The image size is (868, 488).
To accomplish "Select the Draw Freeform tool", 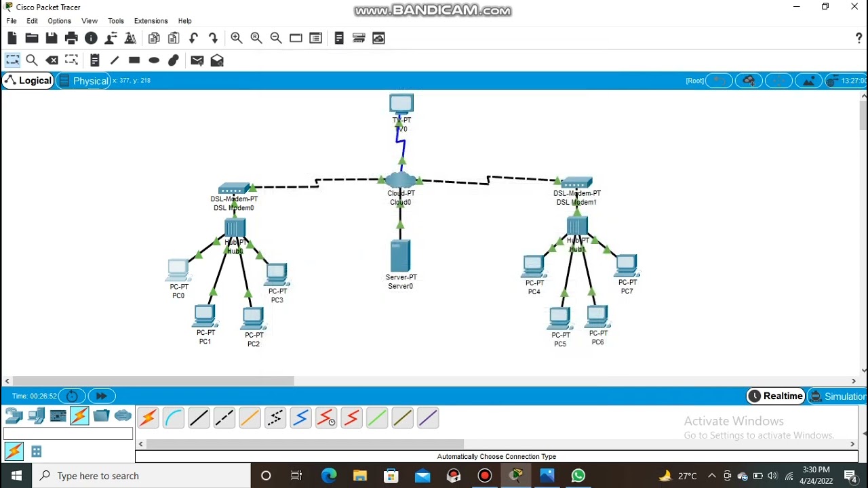I will click(x=174, y=60).
